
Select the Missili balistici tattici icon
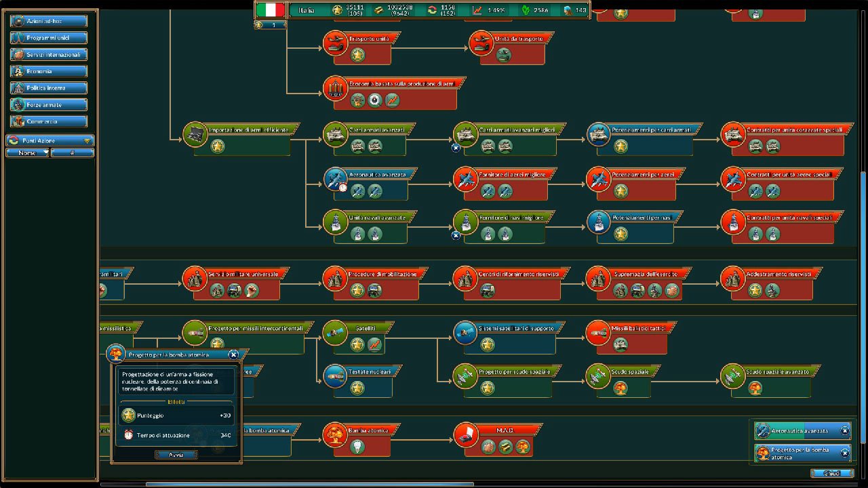point(599,332)
